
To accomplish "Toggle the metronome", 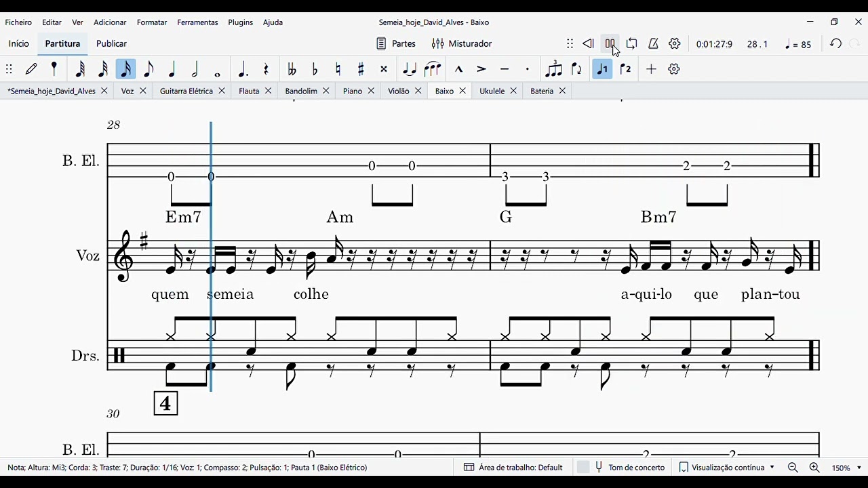I will 653,43.
